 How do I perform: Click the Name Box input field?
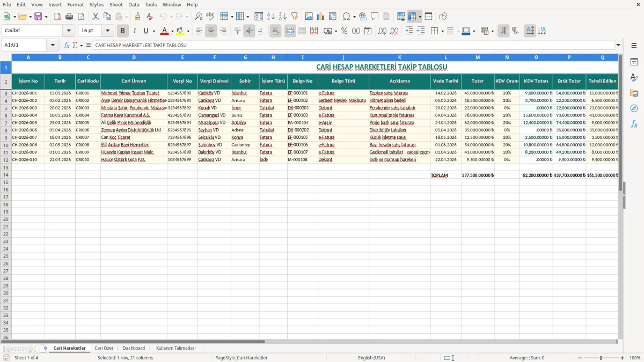coord(25,46)
